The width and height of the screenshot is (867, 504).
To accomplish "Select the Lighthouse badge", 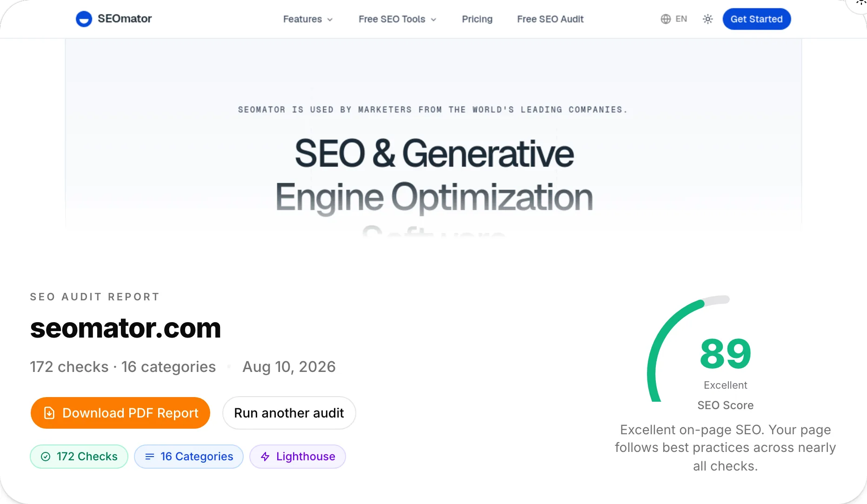I will (x=297, y=457).
